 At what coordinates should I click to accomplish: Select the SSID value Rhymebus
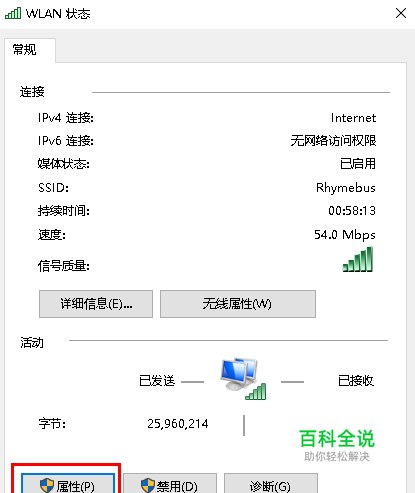pos(346,188)
